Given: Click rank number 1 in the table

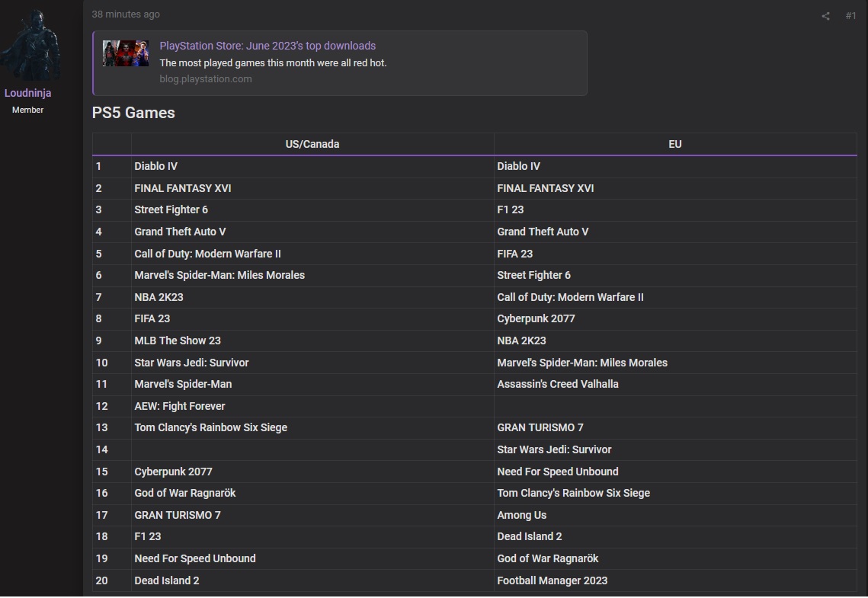Looking at the screenshot, I should (98, 167).
